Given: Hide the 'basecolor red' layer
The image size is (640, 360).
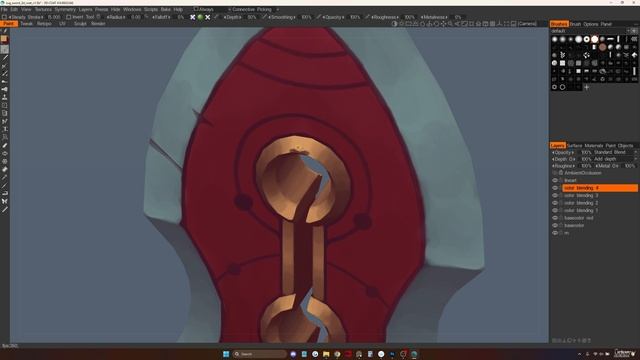Looking at the screenshot, I should (555, 218).
